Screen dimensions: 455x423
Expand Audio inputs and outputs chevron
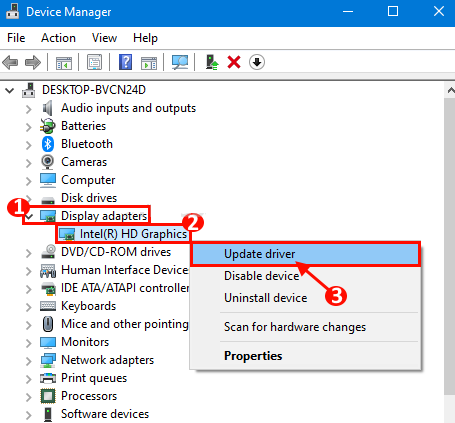coord(29,109)
